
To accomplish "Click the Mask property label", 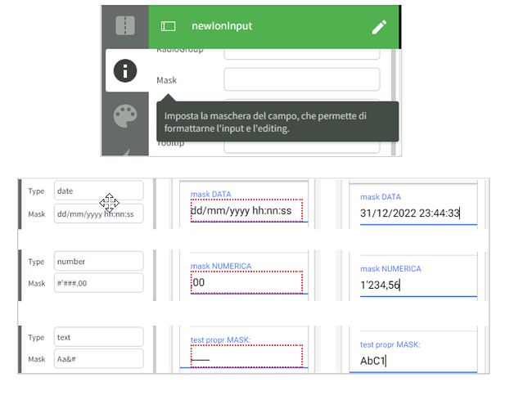I will 166,80.
